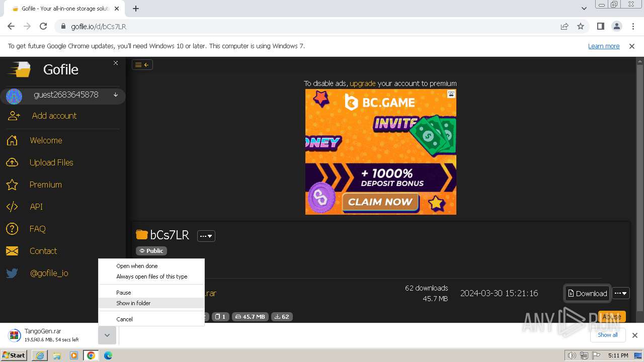Close the Gofile sidebar with the X
This screenshot has height=362, width=644.
pyautogui.click(x=116, y=63)
